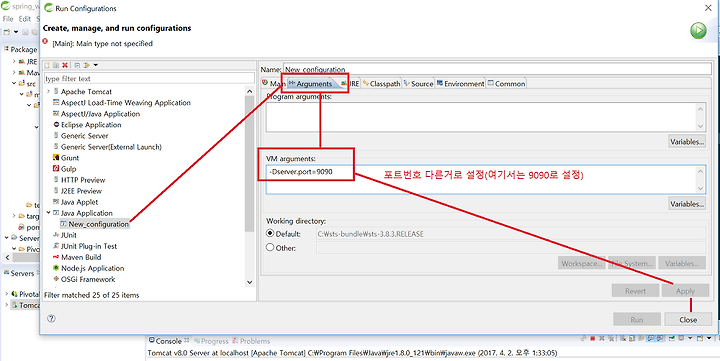Click the Filter launch configurations icon
This screenshot has width=720, height=361.
(x=86, y=65)
